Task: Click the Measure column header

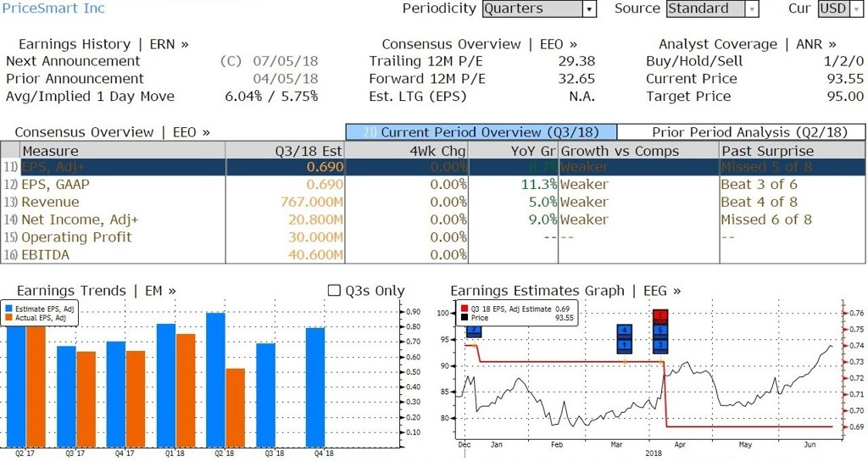Action: click(x=122, y=151)
